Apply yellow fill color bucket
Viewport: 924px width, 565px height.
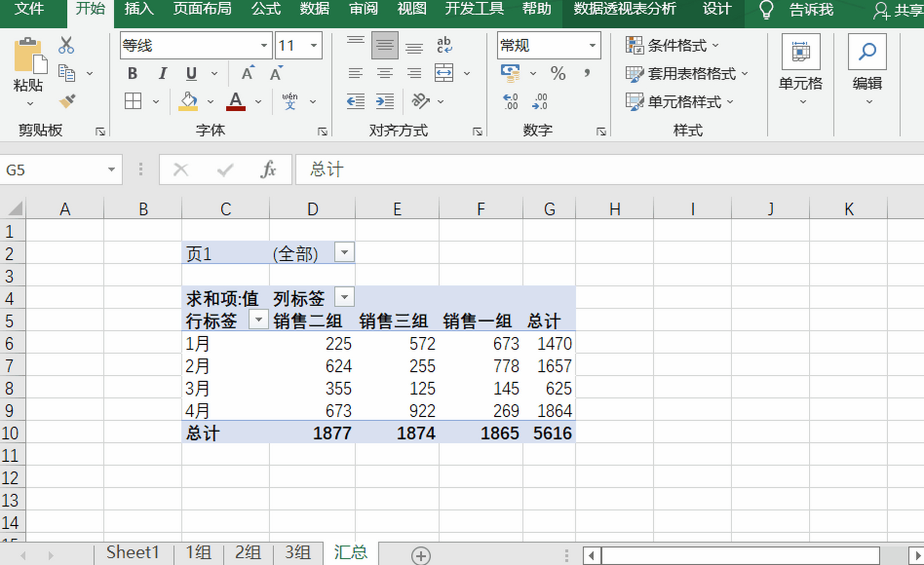pyautogui.click(x=188, y=102)
